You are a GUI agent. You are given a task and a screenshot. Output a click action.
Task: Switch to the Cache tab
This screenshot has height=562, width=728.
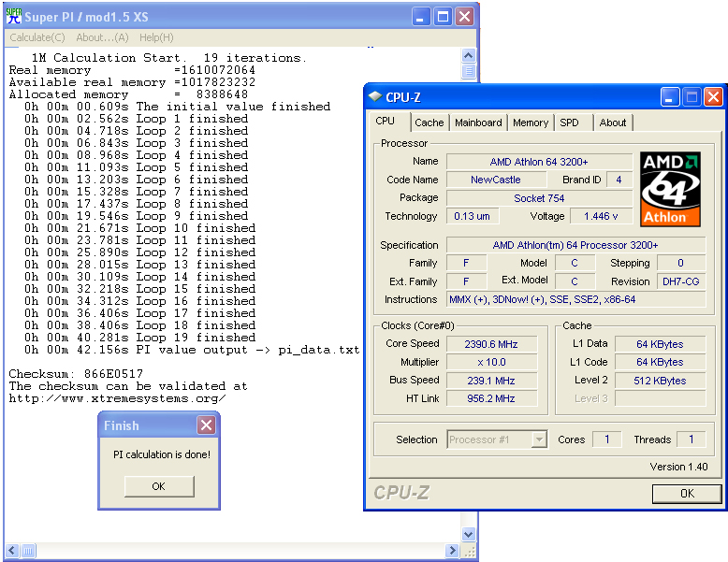coord(429,122)
